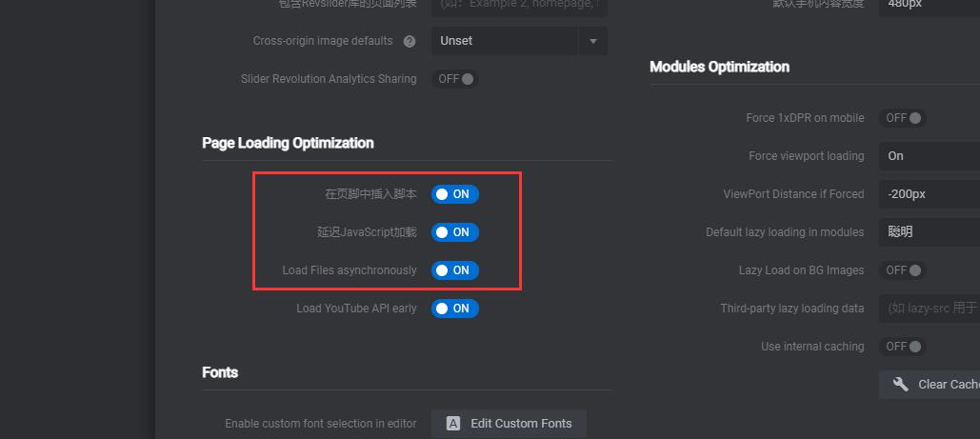Image resolution: width=980 pixels, height=439 pixels.
Task: Disable 延迟JavaScript加载 switch
Action: 455,232
